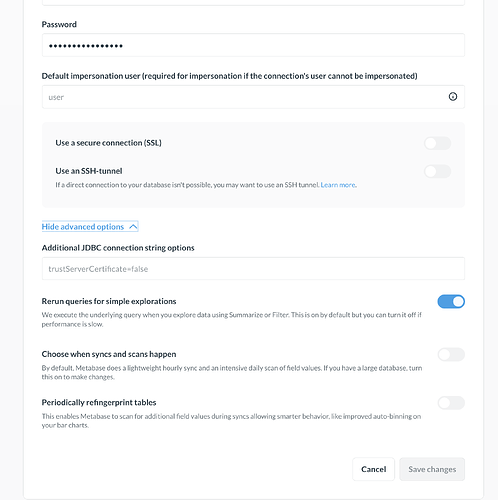Click the info icon in impersonation user field
This screenshot has height=500, width=498.
[453, 97]
